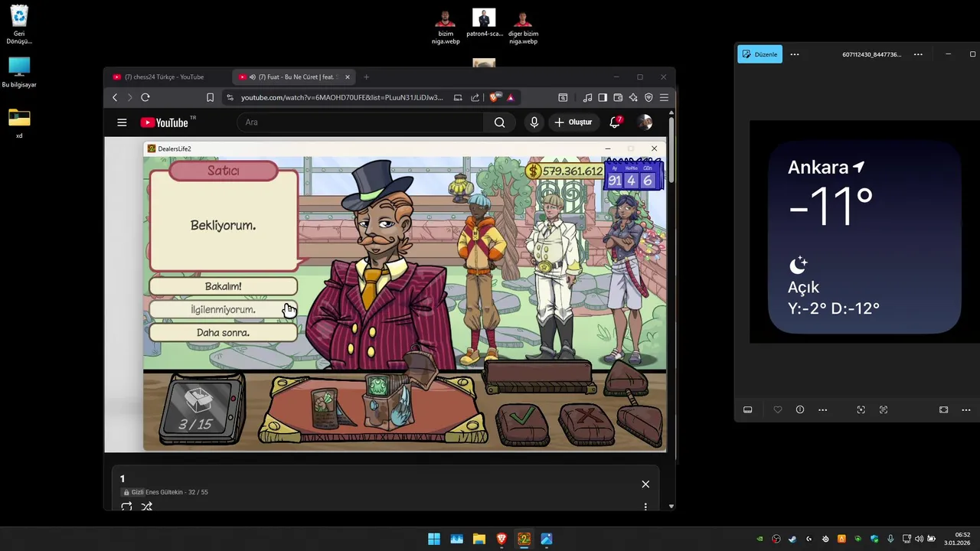Click the YouTube search magnifier button
This screenshot has height=551, width=980.
[499, 122]
